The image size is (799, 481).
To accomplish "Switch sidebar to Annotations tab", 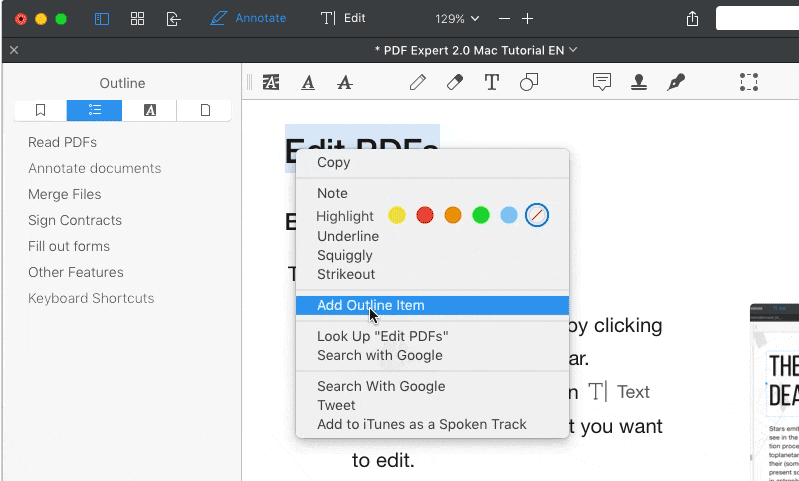I will click(150, 110).
